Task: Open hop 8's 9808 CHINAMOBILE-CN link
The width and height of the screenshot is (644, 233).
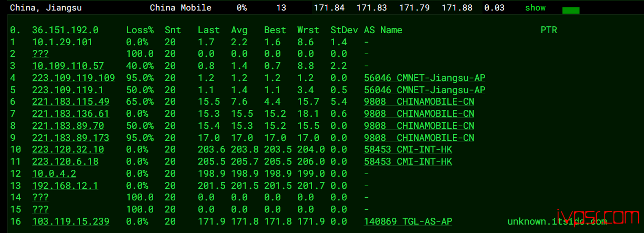Action: [x=419, y=126]
